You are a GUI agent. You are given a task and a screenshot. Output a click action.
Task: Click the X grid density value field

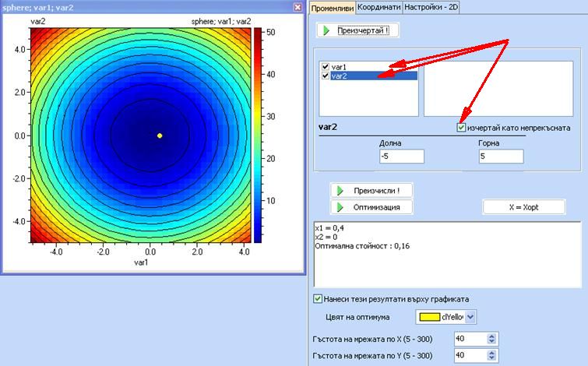469,339
